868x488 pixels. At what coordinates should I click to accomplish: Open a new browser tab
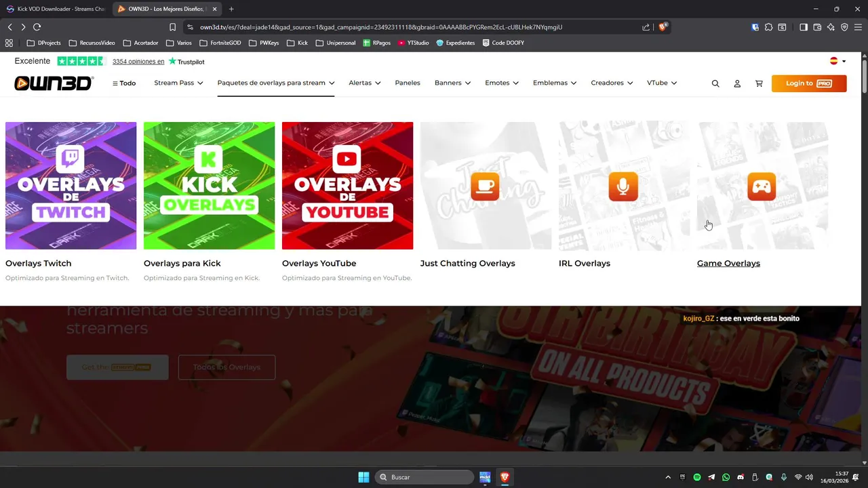click(231, 9)
